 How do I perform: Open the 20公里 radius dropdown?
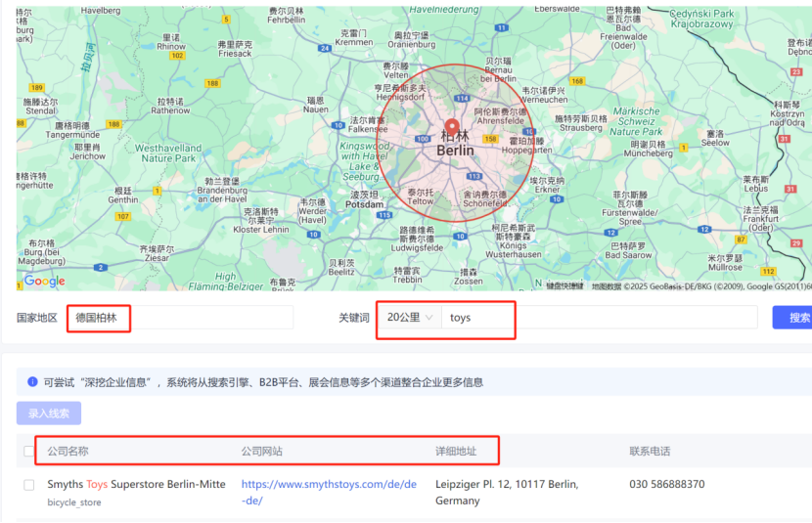(409, 317)
